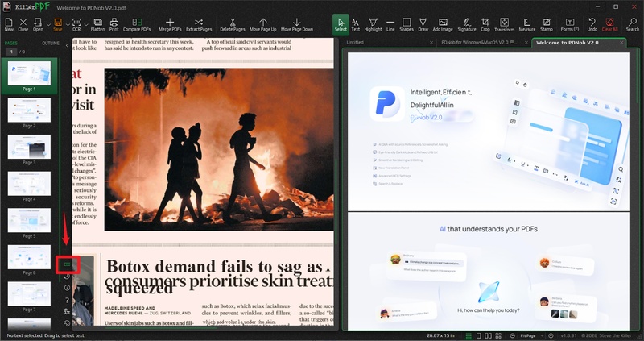Click the Delete Pages scissors icon
The image size is (644, 341).
coord(233,24)
